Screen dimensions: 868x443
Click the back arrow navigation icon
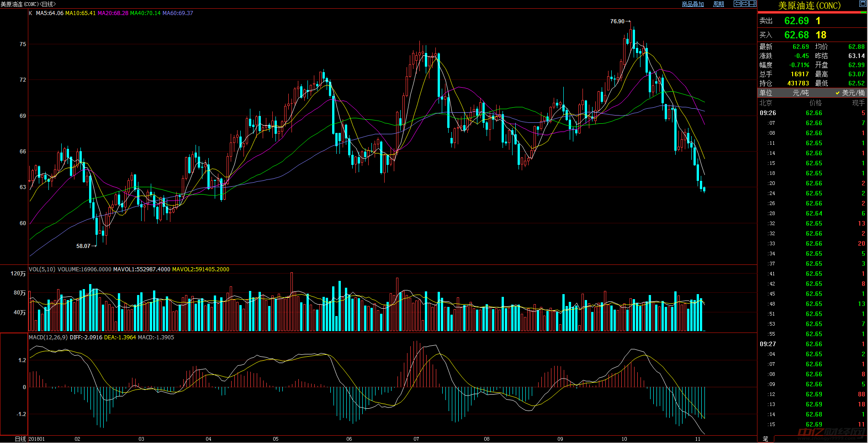point(737,4)
